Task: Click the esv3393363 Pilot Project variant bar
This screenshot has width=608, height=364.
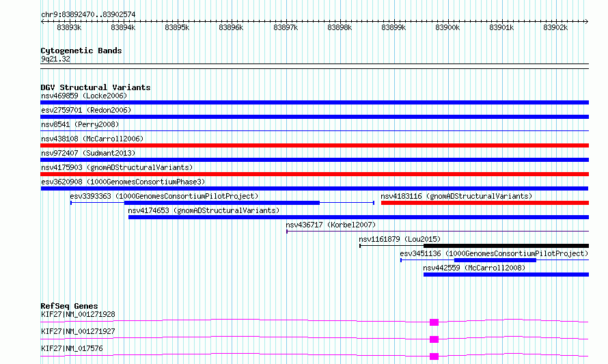Action: (222, 203)
